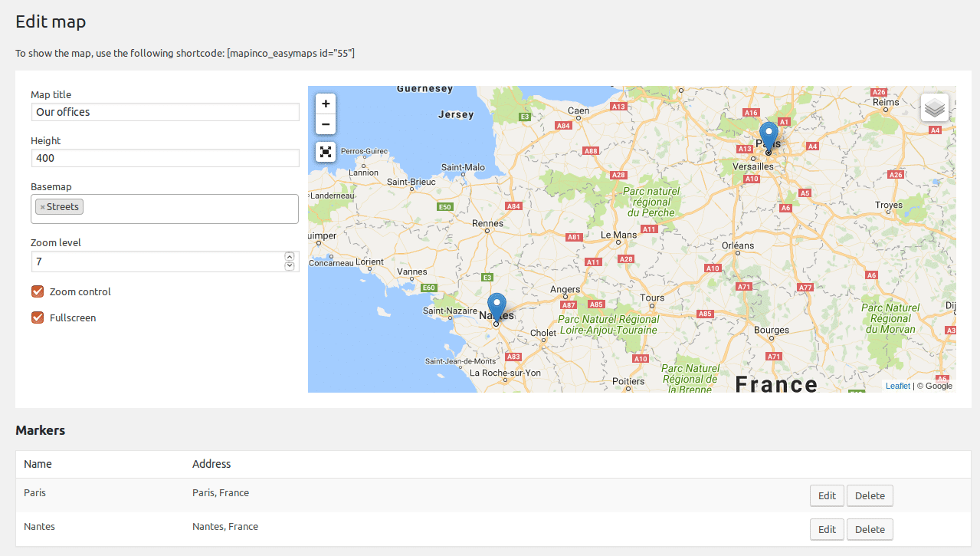Screen dimensions: 980x556
Task: Edit the Paris marker
Action: pyautogui.click(x=827, y=495)
